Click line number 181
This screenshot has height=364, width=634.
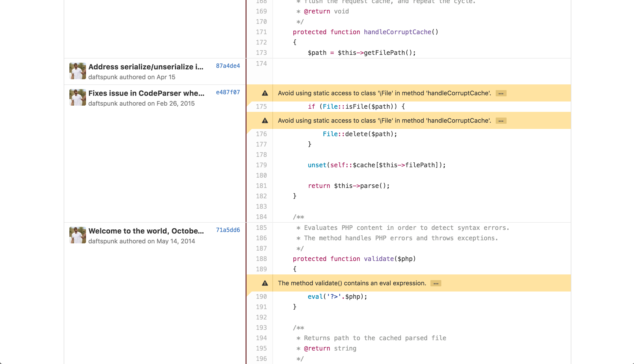[x=261, y=186]
